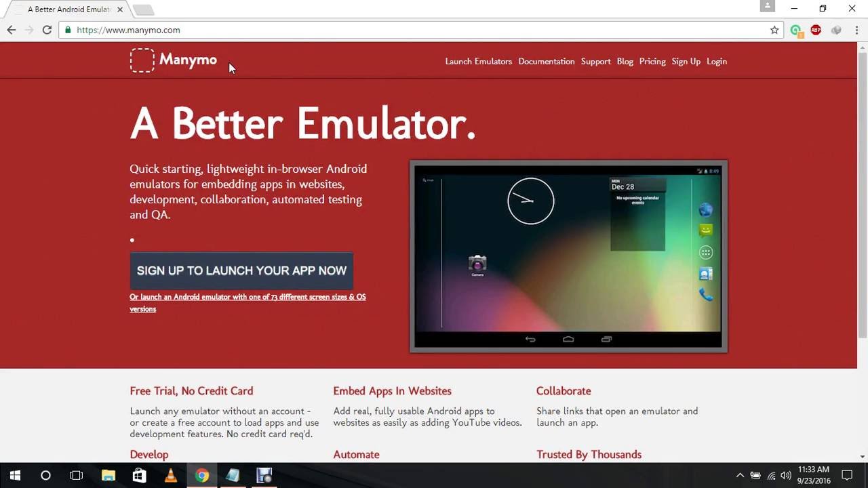Select the A Better Android Emulator tab
Screen dimensions: 868x488
point(69,9)
